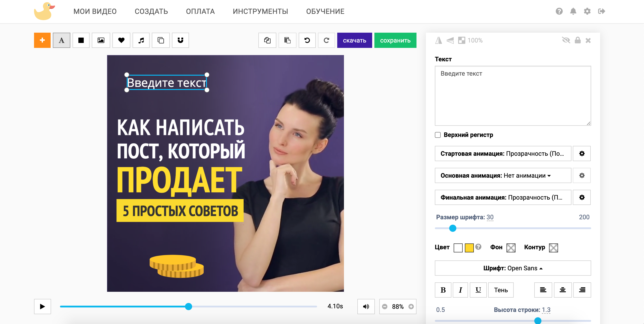Close the text properties panel
644x324 pixels.
588,40
